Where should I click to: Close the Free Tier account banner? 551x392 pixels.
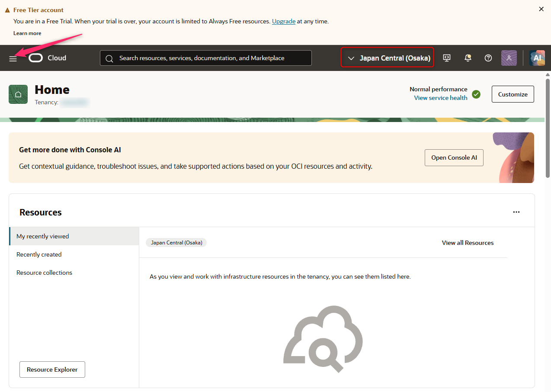[x=541, y=9]
